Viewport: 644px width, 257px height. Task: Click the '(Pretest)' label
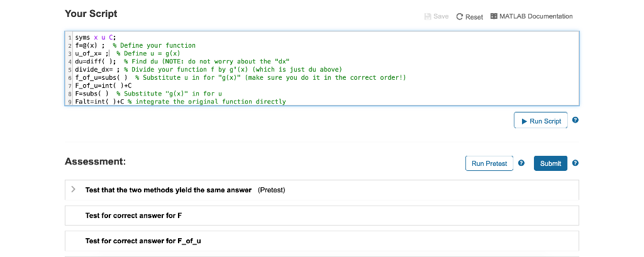[272, 190]
